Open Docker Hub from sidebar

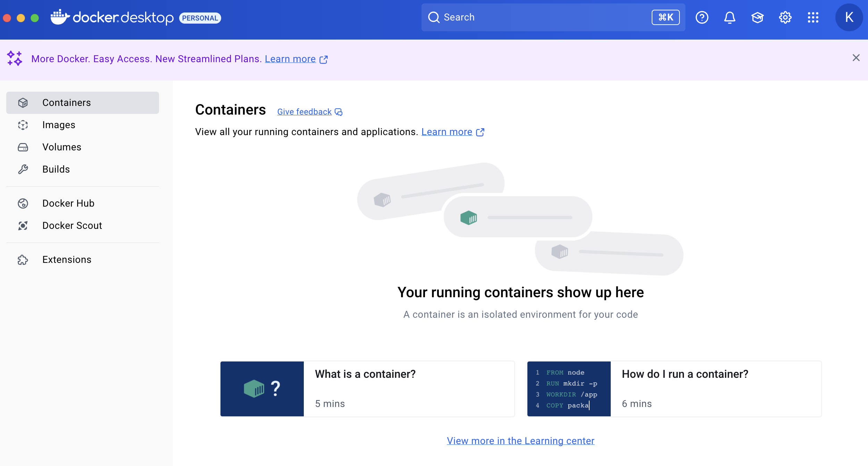coord(68,203)
